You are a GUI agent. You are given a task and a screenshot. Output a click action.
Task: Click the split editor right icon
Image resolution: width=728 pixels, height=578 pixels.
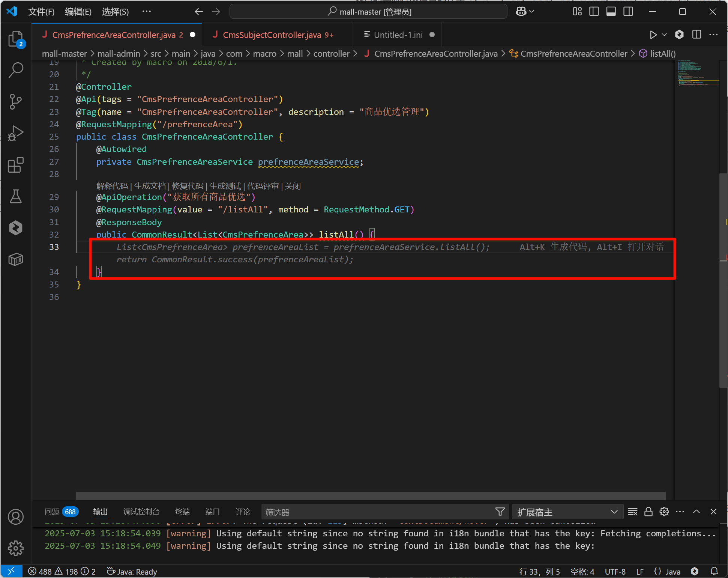[696, 35]
